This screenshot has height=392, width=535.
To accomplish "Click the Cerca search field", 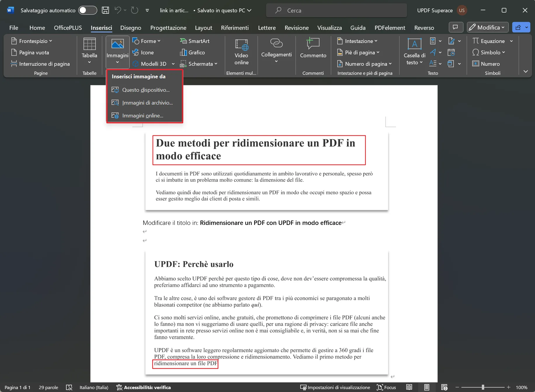I will [x=336, y=10].
